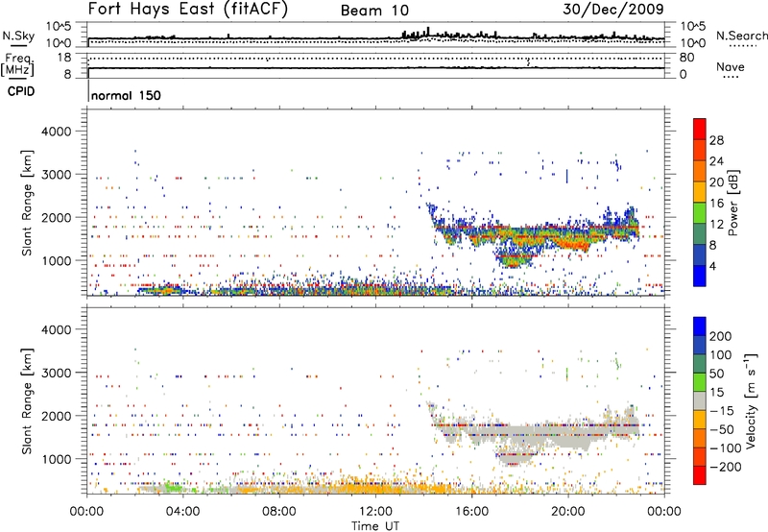Viewport: 768px width, 532px height.
Task: Click the 16 label on Power scale
Action: click(716, 204)
